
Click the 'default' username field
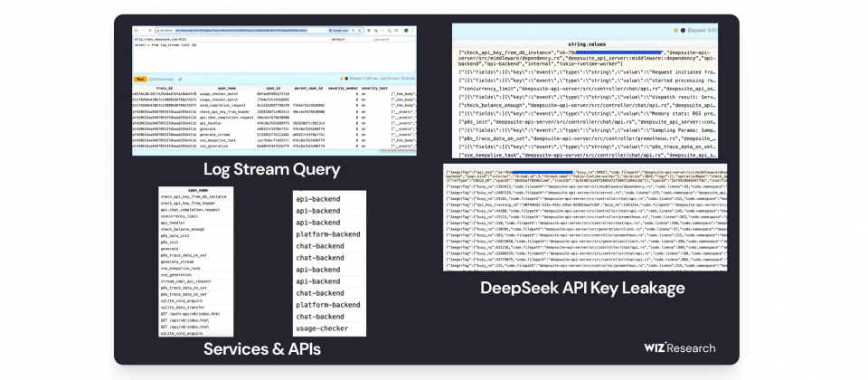(352, 39)
